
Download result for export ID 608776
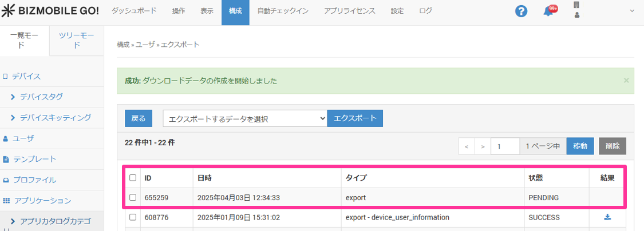point(607,217)
